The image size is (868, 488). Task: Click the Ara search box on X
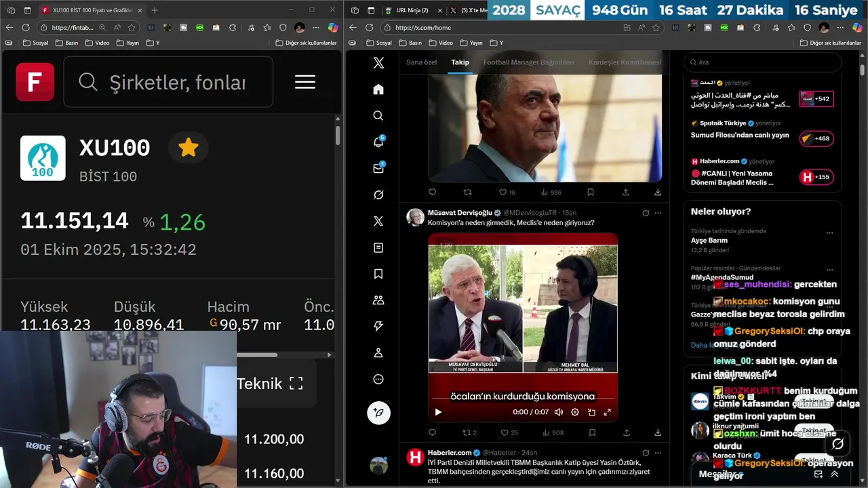coord(762,62)
